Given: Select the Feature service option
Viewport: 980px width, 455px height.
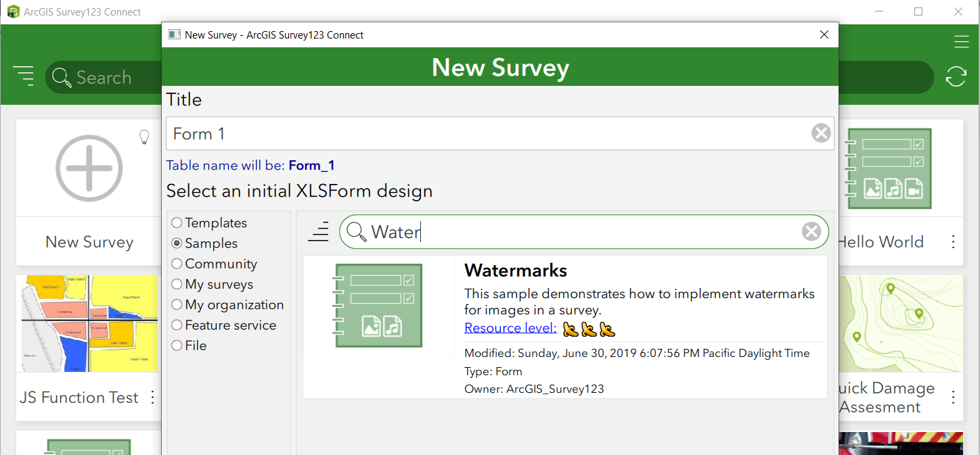Looking at the screenshot, I should tap(177, 325).
